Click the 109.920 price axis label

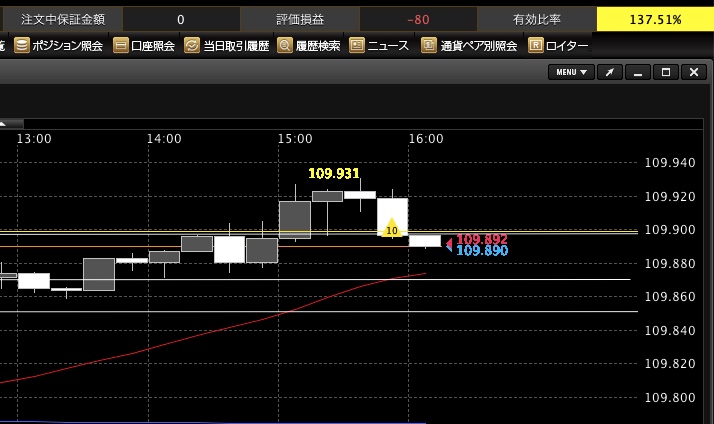pos(670,196)
